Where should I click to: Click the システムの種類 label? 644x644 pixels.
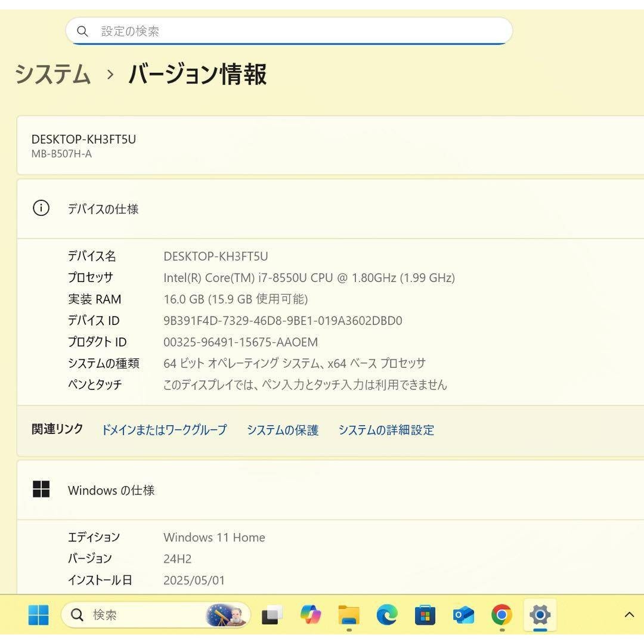[x=104, y=363]
